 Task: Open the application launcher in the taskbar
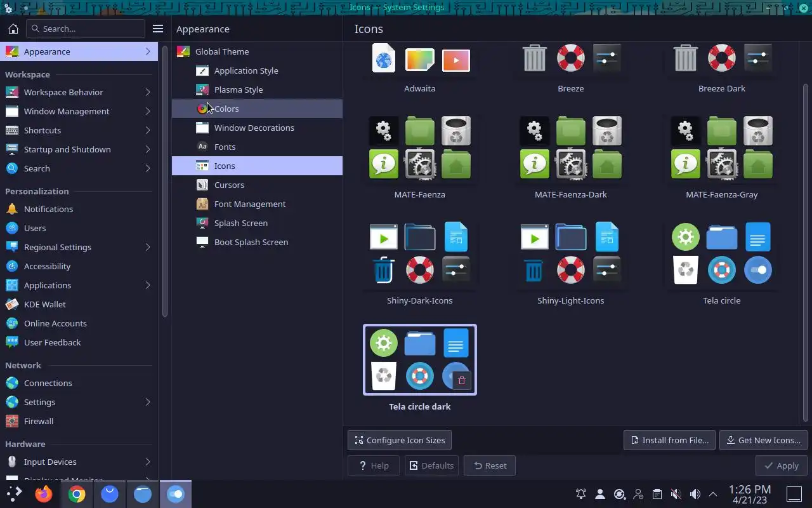(x=14, y=494)
